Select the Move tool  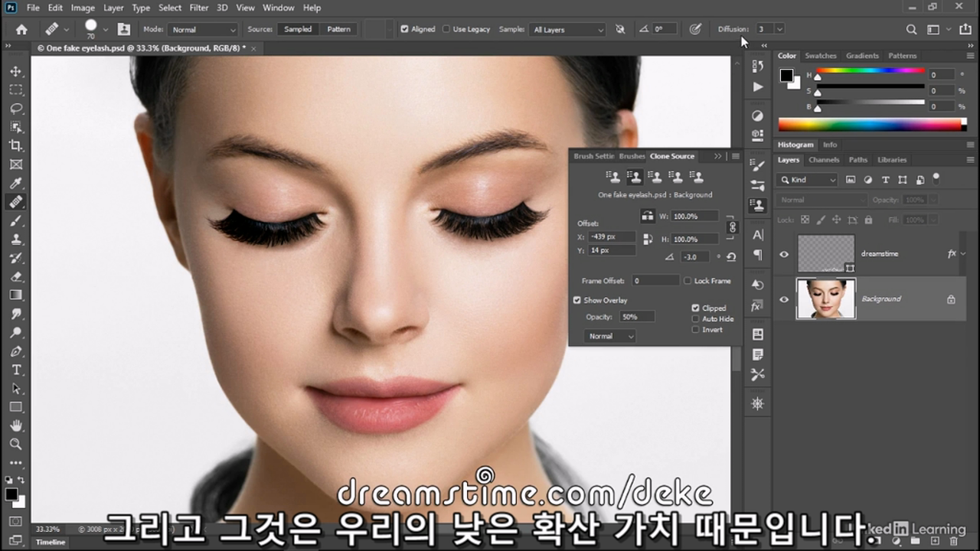click(x=16, y=71)
